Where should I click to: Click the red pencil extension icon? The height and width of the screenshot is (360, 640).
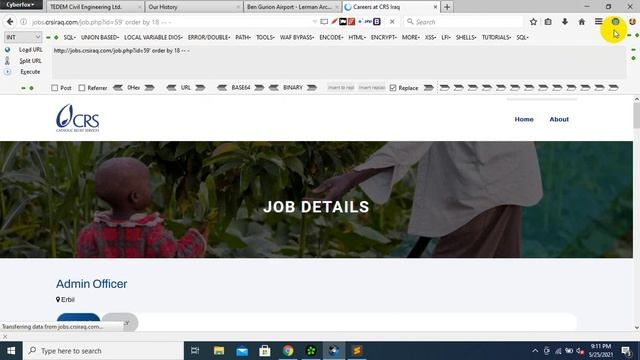334,21
